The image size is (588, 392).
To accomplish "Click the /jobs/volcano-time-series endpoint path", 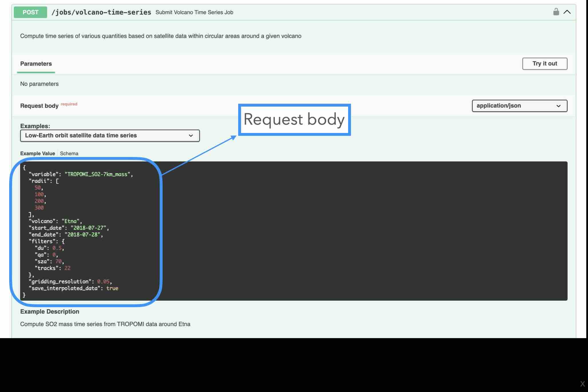I will coord(101,12).
